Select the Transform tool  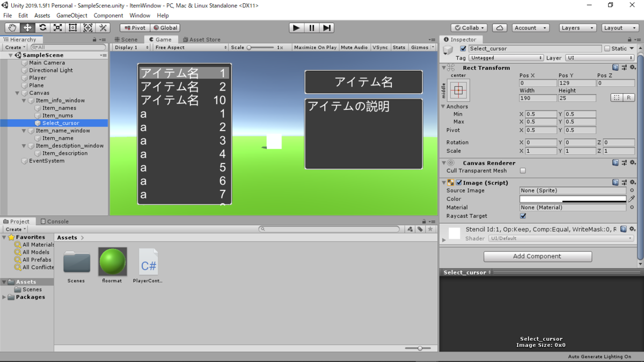tap(88, 28)
